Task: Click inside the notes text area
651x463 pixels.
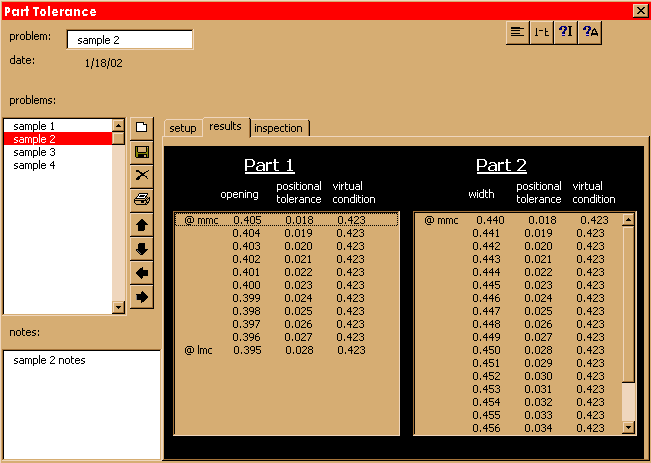Action: click(x=80, y=400)
